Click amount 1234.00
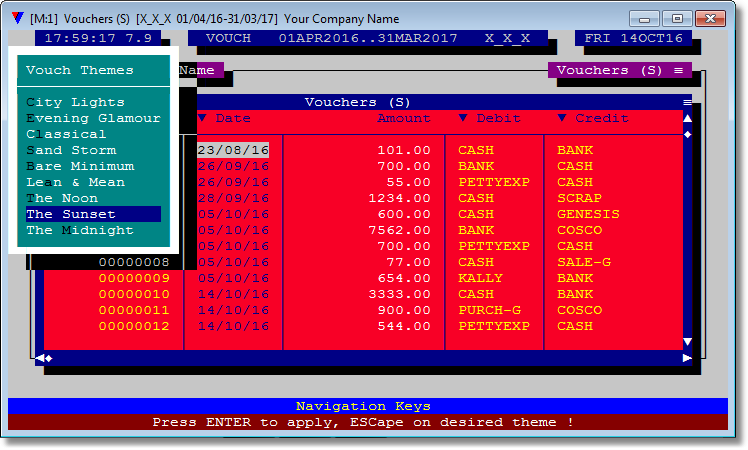 pos(399,199)
